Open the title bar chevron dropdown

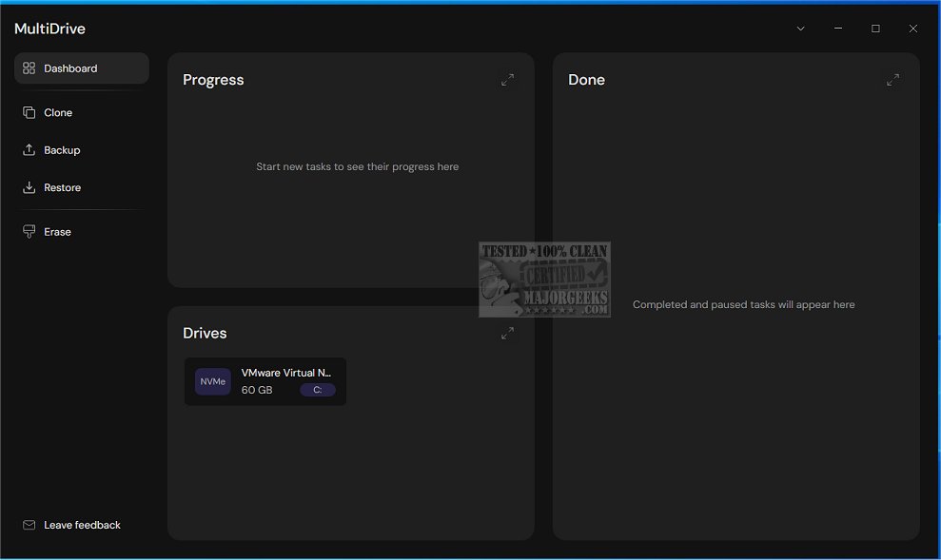point(800,29)
